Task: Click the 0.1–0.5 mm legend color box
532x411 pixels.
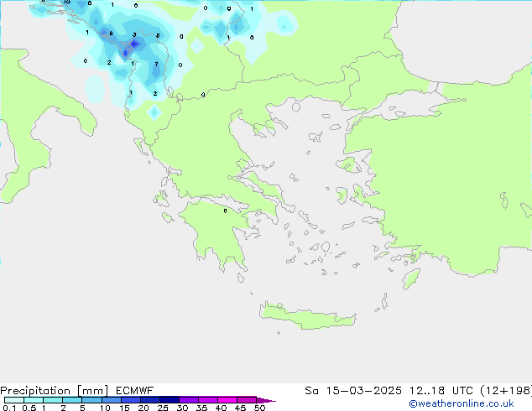Action: [14, 400]
